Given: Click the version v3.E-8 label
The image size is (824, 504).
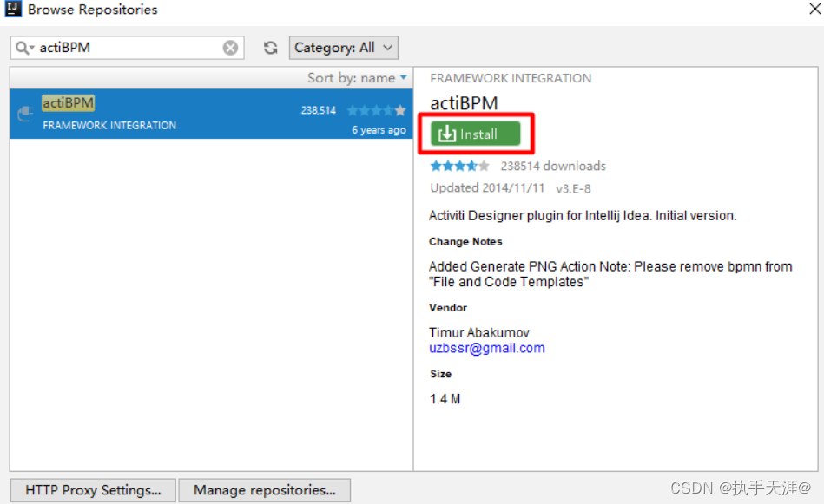Looking at the screenshot, I should [x=573, y=188].
